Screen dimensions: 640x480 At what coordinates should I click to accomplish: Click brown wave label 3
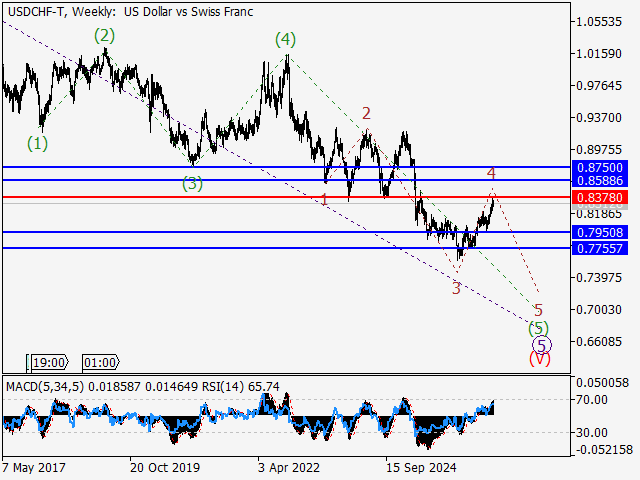tap(456, 288)
